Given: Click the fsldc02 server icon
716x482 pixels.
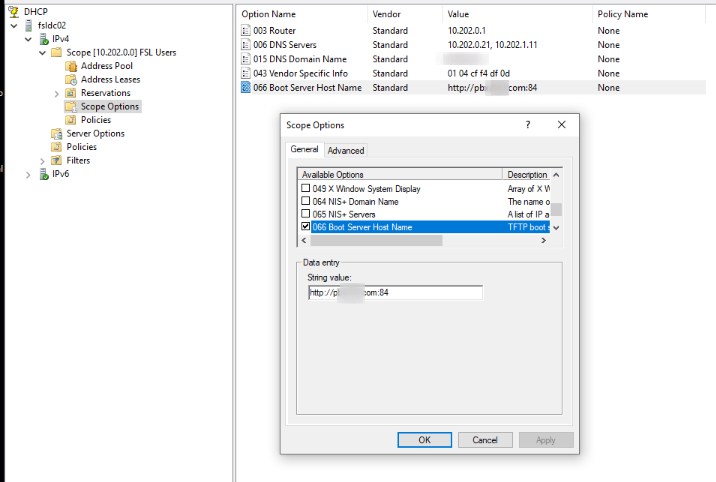Looking at the screenshot, I should 29,26.
